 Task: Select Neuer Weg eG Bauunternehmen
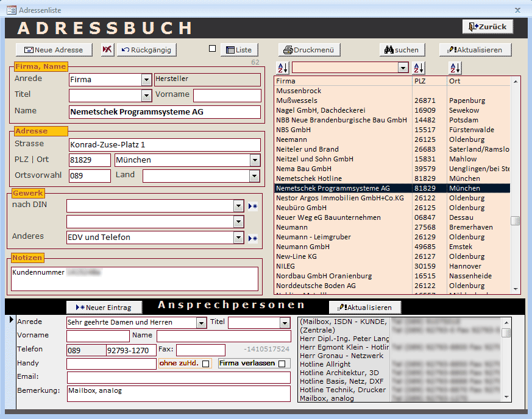(392, 217)
